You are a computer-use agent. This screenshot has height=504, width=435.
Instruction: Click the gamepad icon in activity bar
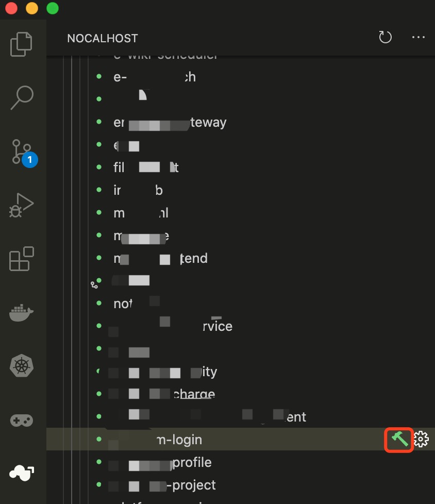[x=22, y=420]
